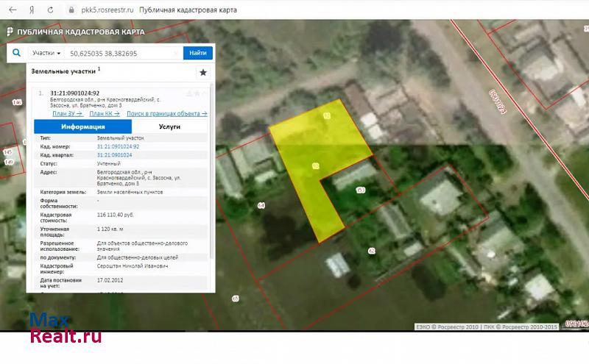Switch to the 'Услуги' tab
The image size is (589, 364).
[169, 126]
